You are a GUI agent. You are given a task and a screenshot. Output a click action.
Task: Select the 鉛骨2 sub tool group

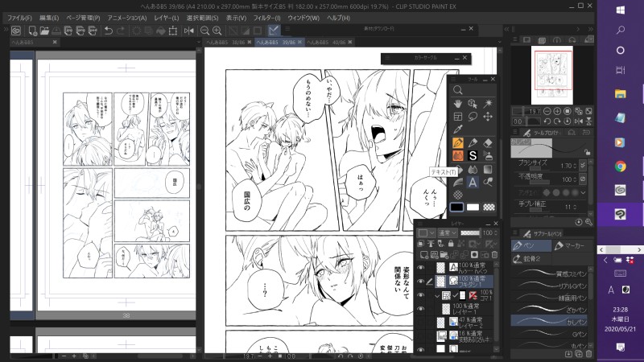(x=531, y=258)
